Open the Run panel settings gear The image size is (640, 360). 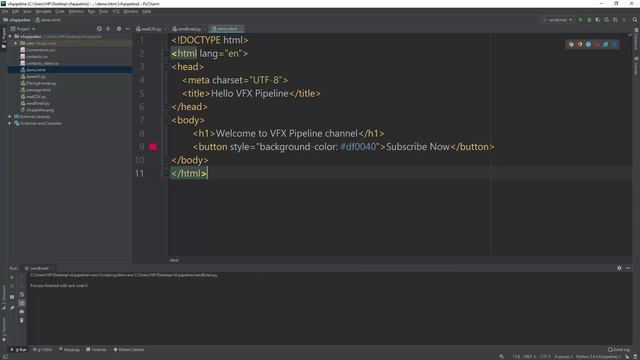coord(619,268)
